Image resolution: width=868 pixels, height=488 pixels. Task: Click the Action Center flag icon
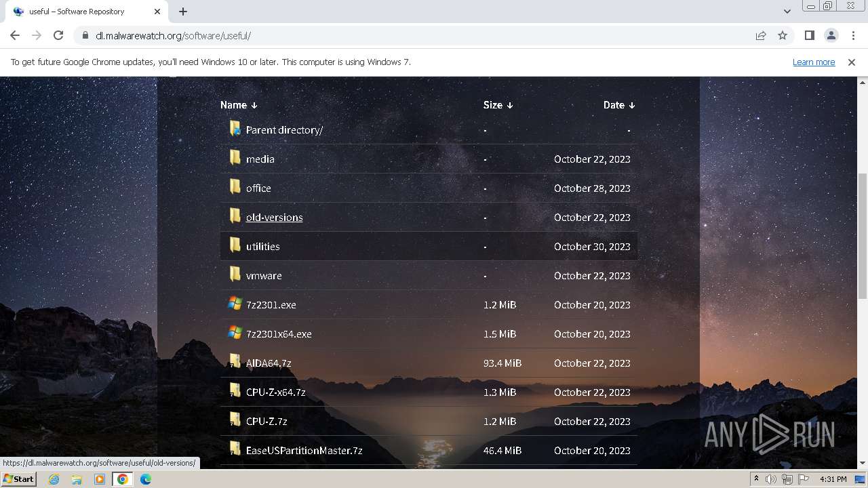[x=803, y=479]
